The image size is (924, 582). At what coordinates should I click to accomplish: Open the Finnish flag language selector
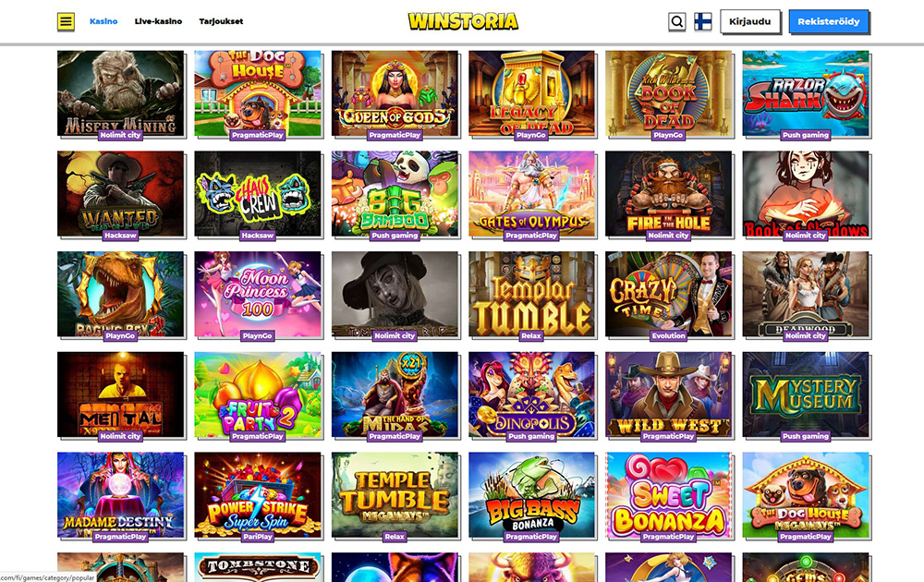702,22
